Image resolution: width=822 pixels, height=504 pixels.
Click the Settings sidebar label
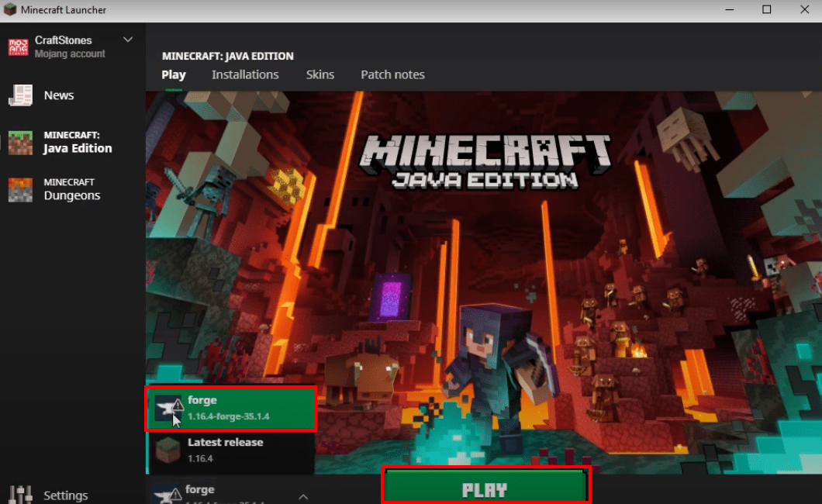(66, 495)
